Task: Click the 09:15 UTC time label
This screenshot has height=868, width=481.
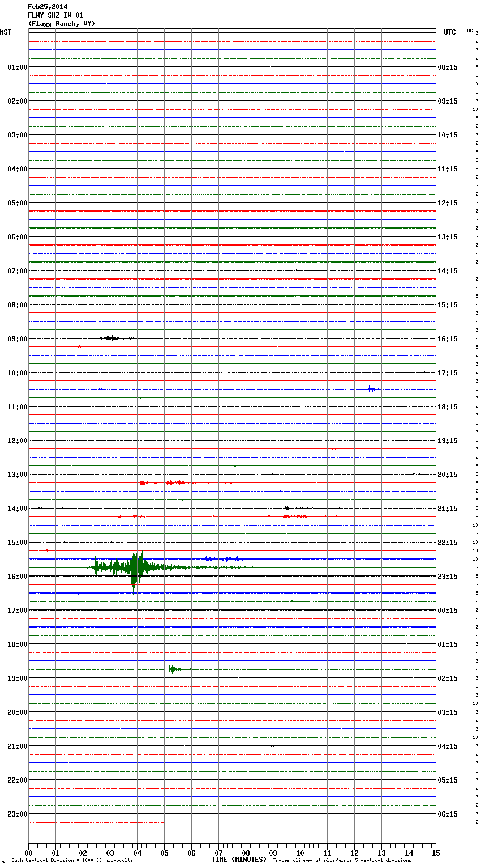Action: pyautogui.click(x=448, y=101)
